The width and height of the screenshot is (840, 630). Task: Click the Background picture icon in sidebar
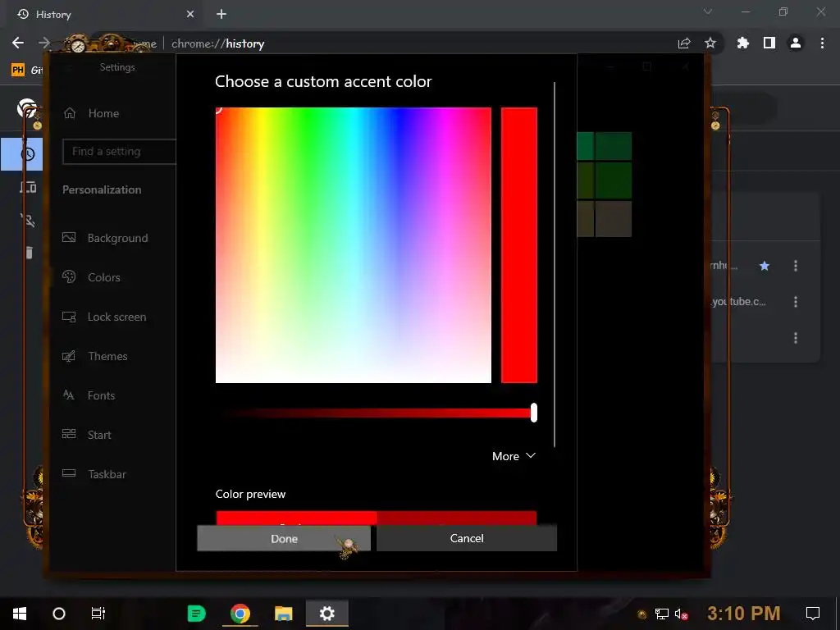(69, 237)
